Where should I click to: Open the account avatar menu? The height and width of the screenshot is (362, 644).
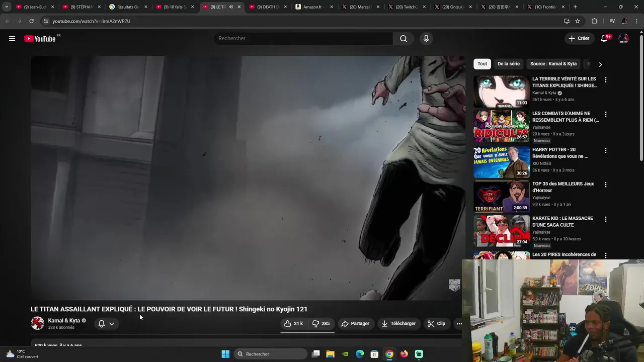pyautogui.click(x=623, y=39)
